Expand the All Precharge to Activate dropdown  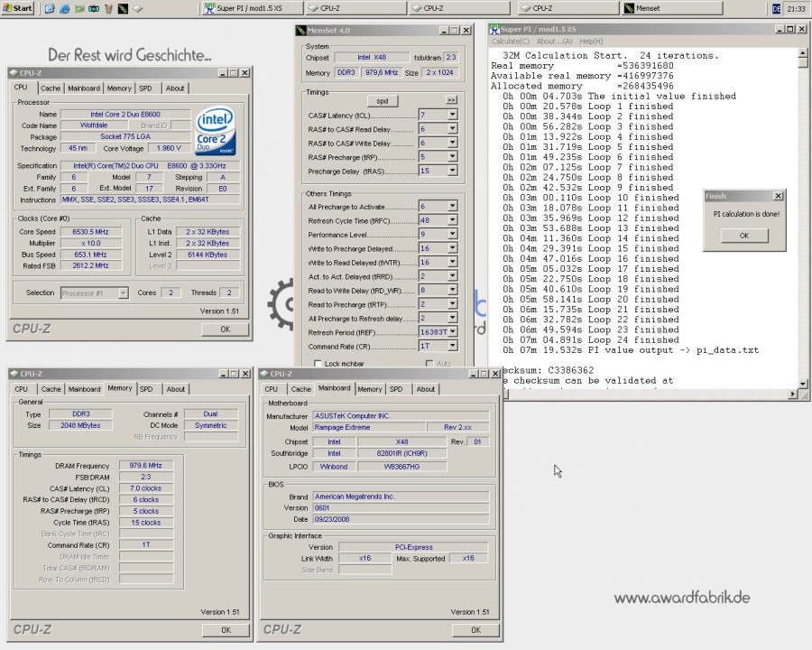pyautogui.click(x=452, y=207)
